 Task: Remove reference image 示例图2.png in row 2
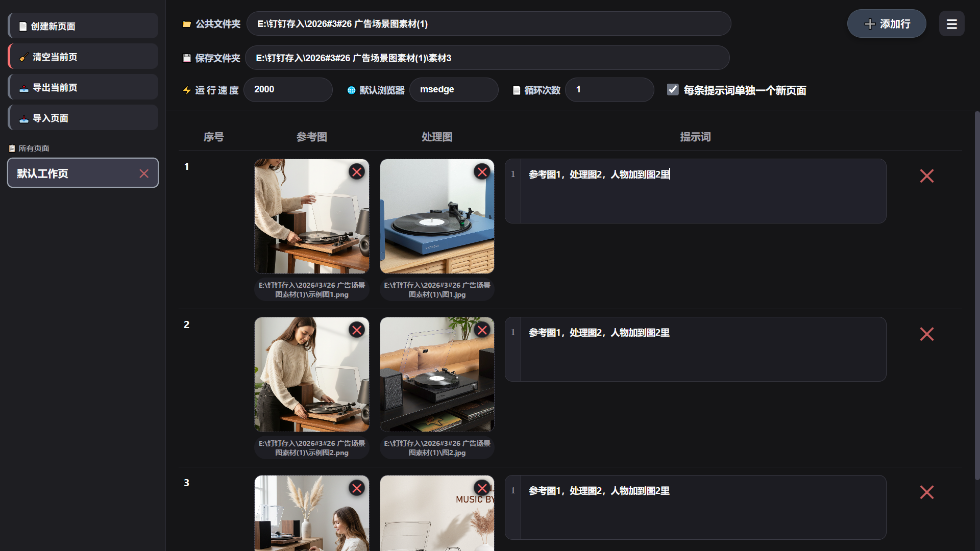pos(357,330)
